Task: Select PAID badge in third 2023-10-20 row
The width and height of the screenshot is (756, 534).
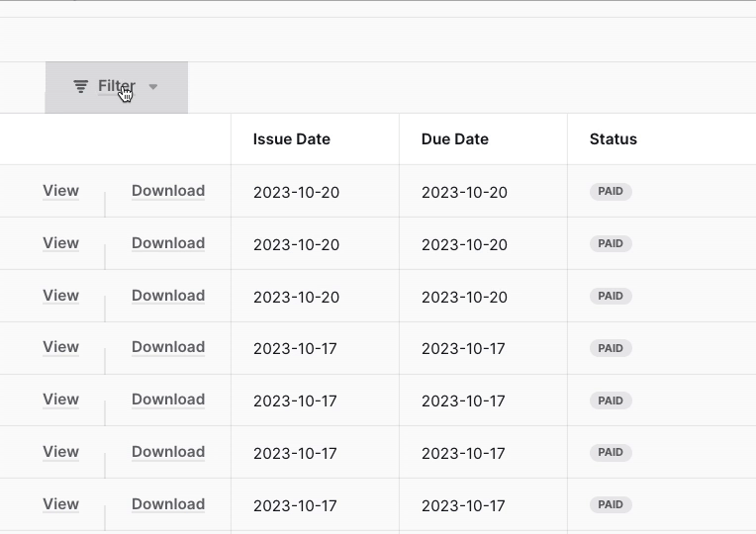Action: (611, 296)
